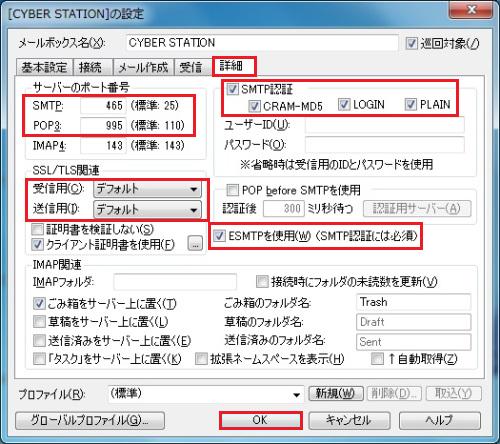This screenshot has width=500, height=444.
Task: Click the 草稿のフォルダ名 Draft field
Action: [414, 322]
